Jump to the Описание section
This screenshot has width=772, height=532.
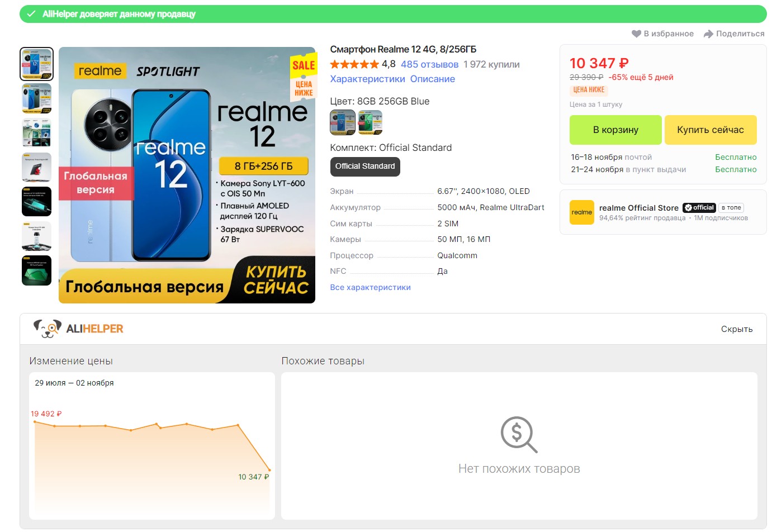point(432,79)
